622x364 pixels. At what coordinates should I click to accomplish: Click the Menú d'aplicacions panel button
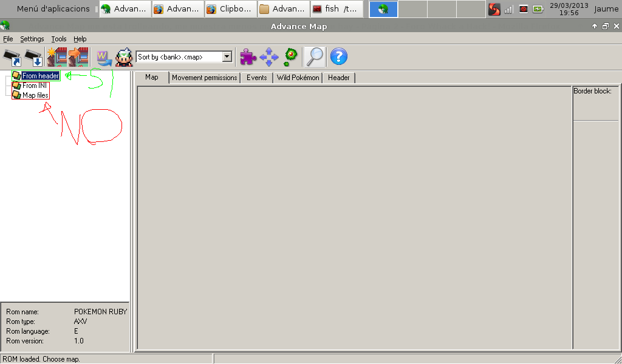click(x=53, y=8)
